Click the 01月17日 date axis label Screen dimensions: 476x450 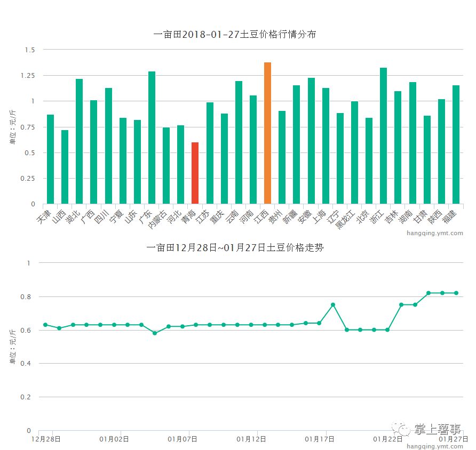point(319,439)
